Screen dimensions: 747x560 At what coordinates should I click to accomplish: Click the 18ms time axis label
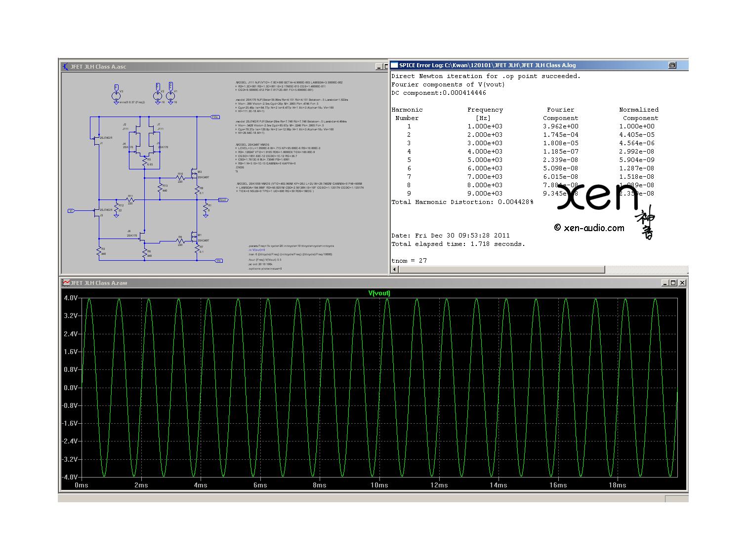coord(618,485)
